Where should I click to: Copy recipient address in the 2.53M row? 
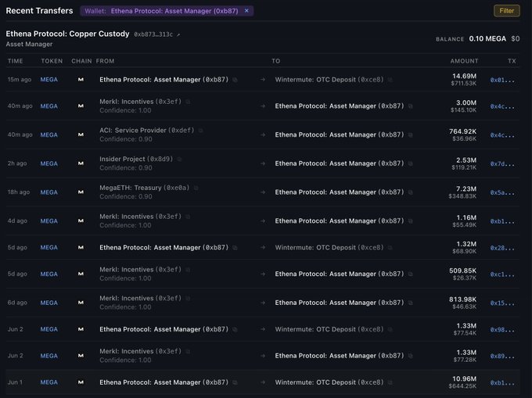pyautogui.click(x=410, y=163)
